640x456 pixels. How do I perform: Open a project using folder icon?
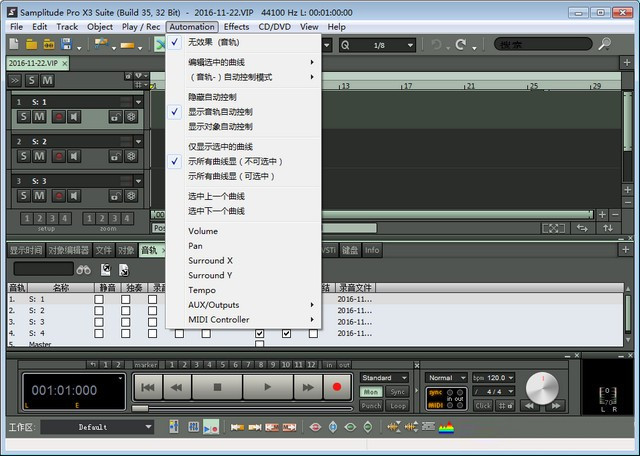pos(31,44)
